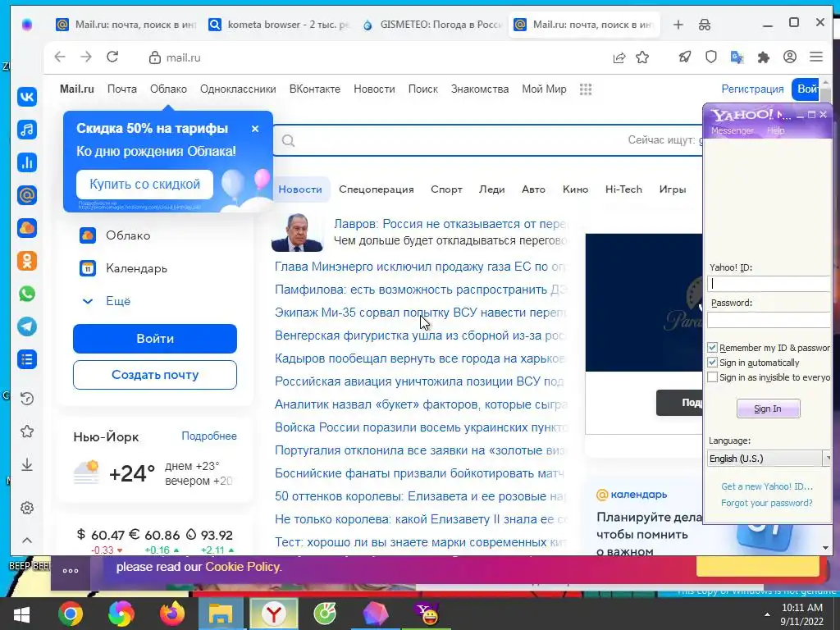The image size is (840, 630).
Task: Collapse the sidebar with the up chevron
Action: (x=27, y=541)
